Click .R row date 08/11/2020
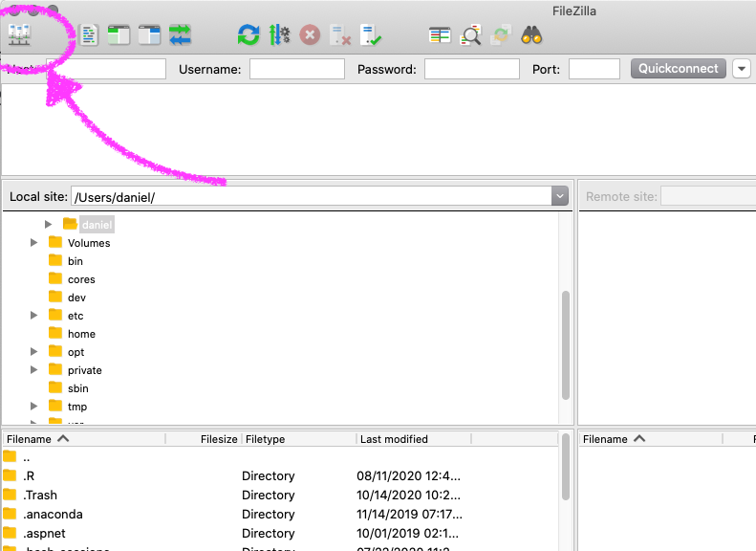Viewport: 756px width, 551px height. tap(408, 476)
